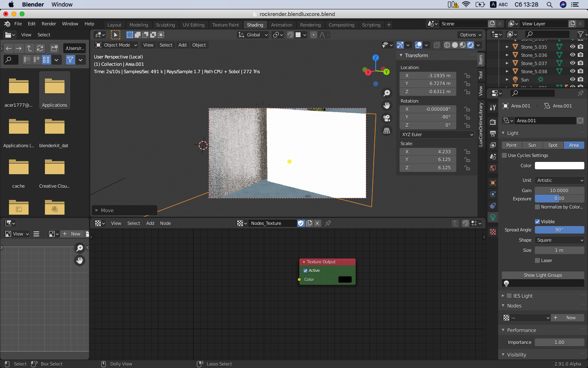Viewport: 588px width, 368px height.
Task: Refresh the file browser list
Action: click(x=40, y=48)
